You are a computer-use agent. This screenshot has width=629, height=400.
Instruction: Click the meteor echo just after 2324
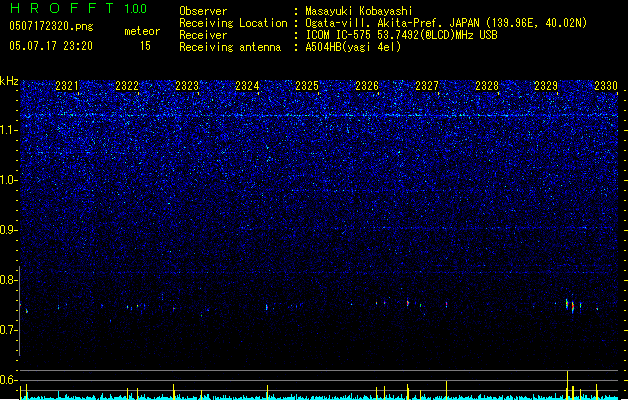click(x=267, y=307)
